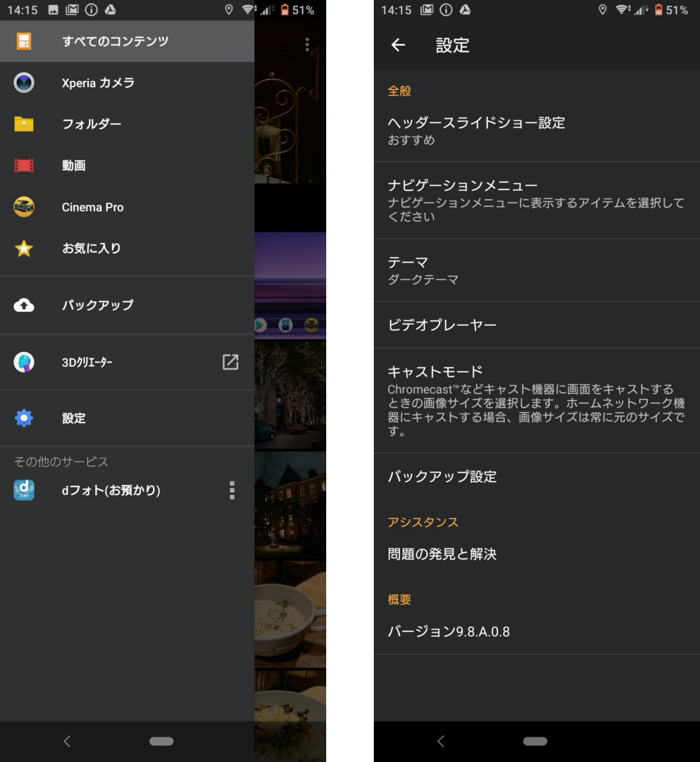Tap the Xperia カメラ camera icon

24,83
